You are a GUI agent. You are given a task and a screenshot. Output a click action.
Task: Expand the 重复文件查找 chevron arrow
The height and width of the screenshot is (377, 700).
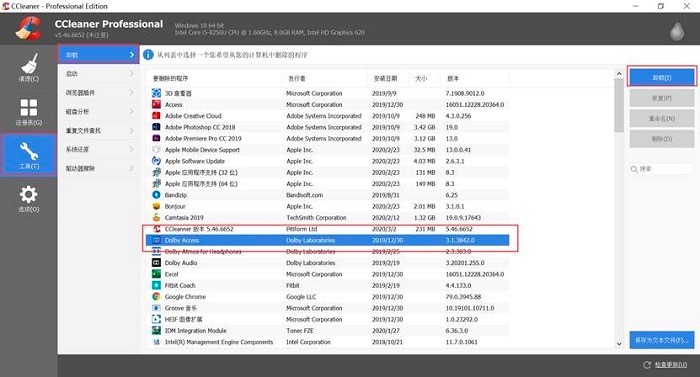[x=132, y=130]
